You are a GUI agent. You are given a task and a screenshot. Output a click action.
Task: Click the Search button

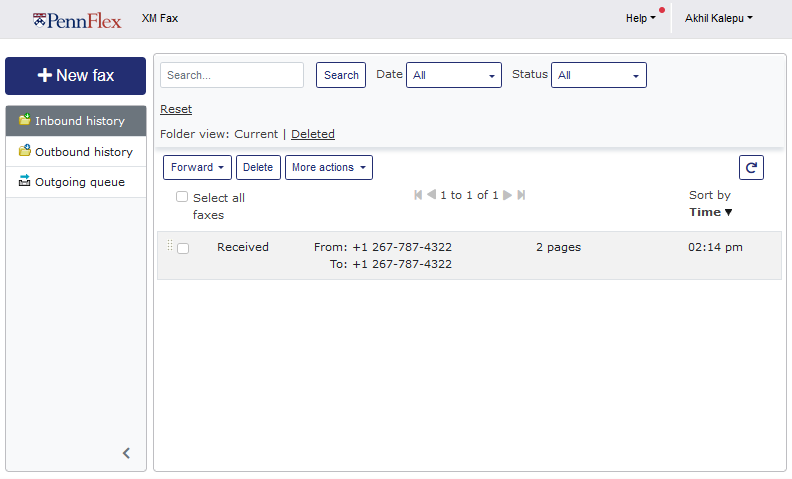(x=341, y=75)
